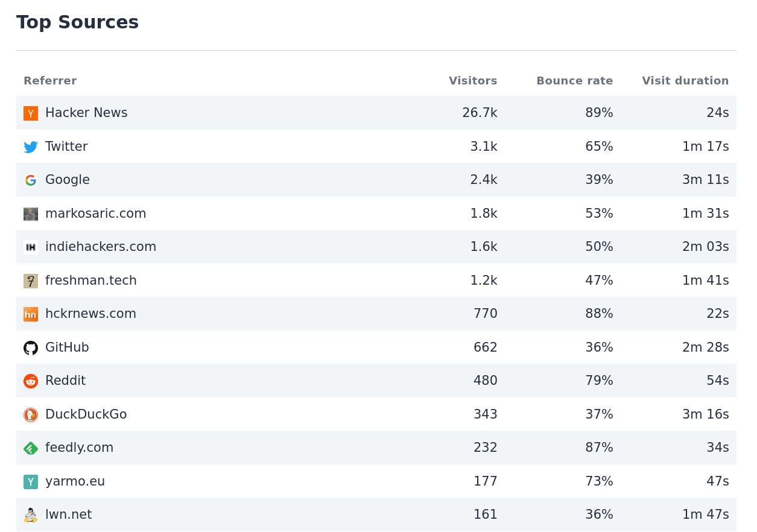Select the Twitter referrer row
Screen dimensions: 757x532
pos(66,146)
